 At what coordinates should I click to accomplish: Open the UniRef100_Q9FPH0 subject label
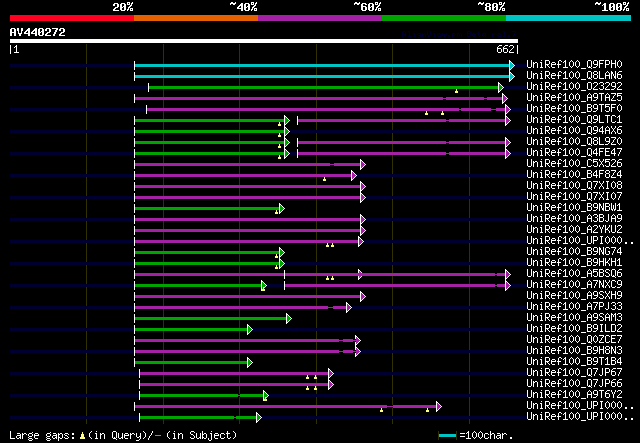coord(574,65)
